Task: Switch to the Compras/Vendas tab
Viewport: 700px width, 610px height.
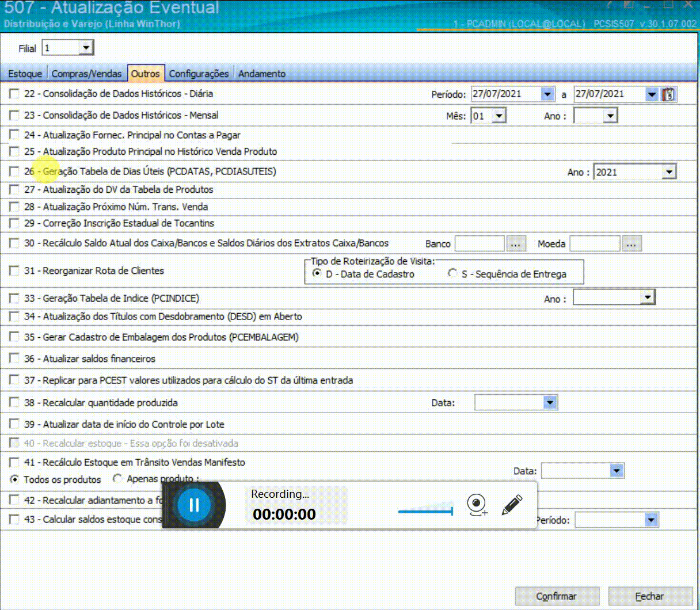Action: click(86, 74)
